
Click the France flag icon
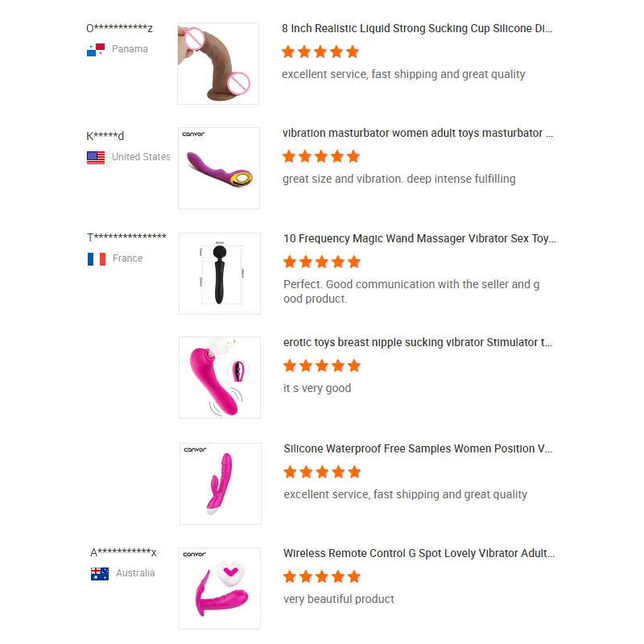[97, 258]
